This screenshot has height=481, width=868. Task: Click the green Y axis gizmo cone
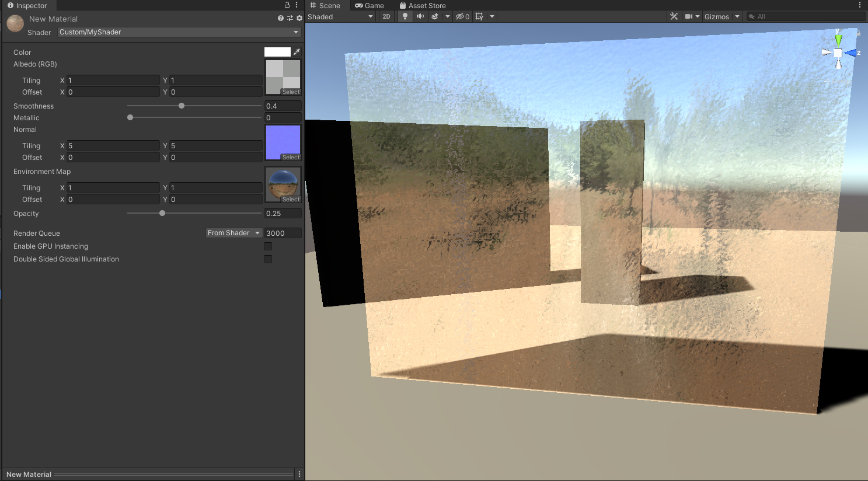tap(838, 40)
